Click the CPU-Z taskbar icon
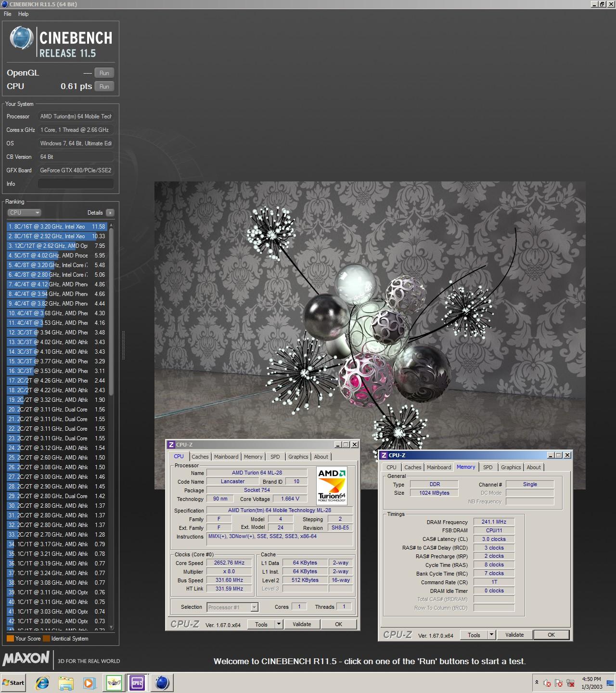 (137, 682)
